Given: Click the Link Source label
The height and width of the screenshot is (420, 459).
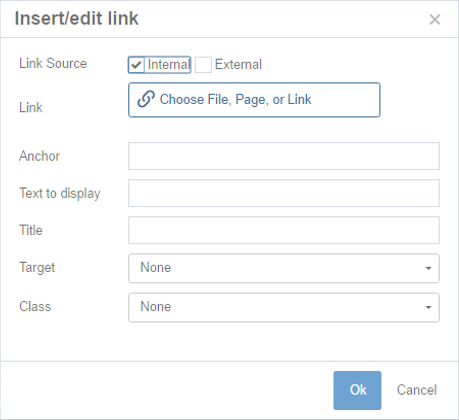Looking at the screenshot, I should click(x=53, y=63).
